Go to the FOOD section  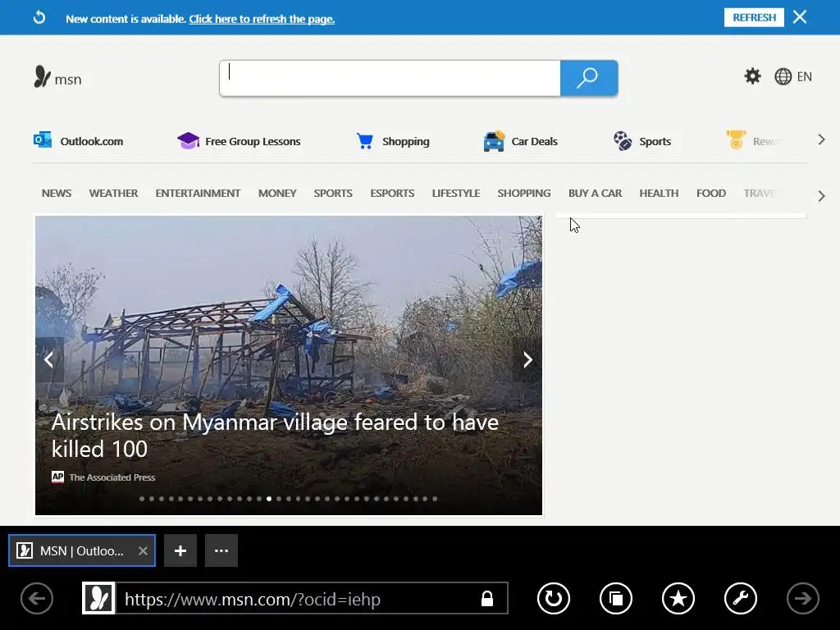pyautogui.click(x=711, y=193)
